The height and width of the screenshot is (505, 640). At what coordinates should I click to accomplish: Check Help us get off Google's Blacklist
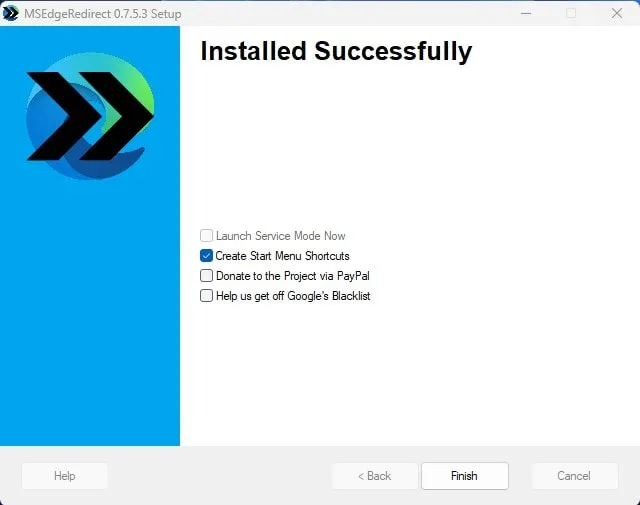(x=206, y=296)
